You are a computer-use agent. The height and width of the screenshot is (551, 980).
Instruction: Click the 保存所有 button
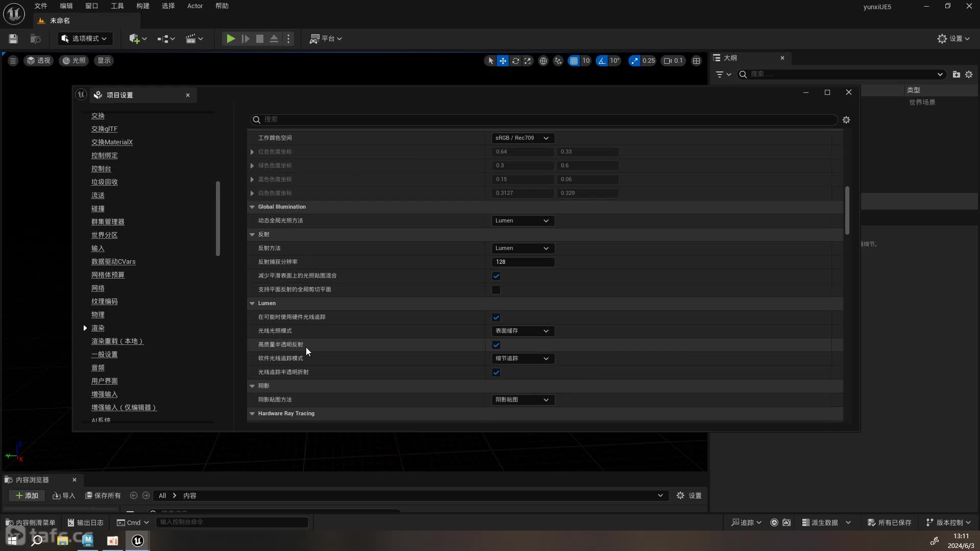103,496
